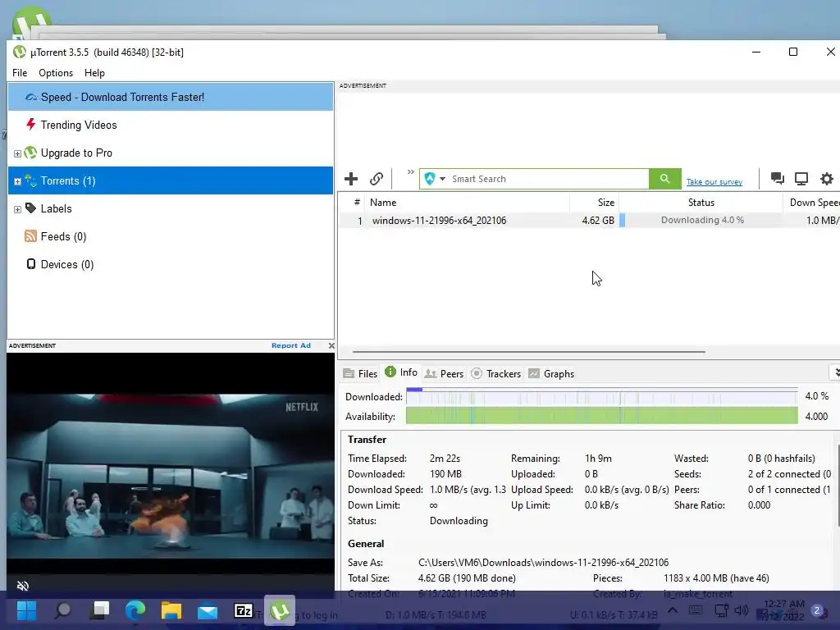Click the remote monitor icon in toolbar
Image resolution: width=840 pixels, height=630 pixels.
[801, 178]
